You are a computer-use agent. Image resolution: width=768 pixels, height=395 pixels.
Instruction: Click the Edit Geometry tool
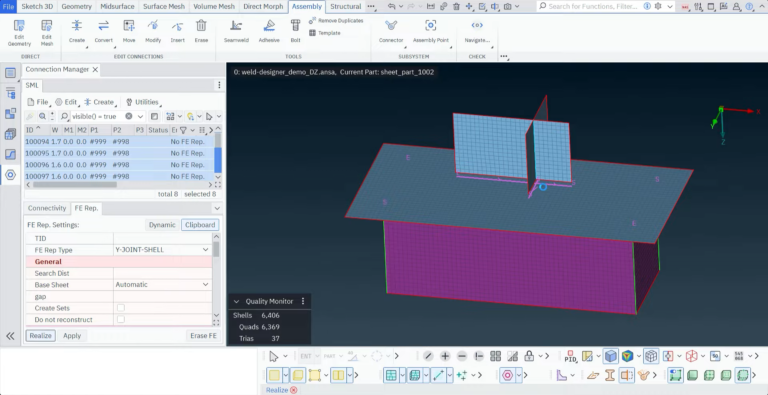click(19, 33)
